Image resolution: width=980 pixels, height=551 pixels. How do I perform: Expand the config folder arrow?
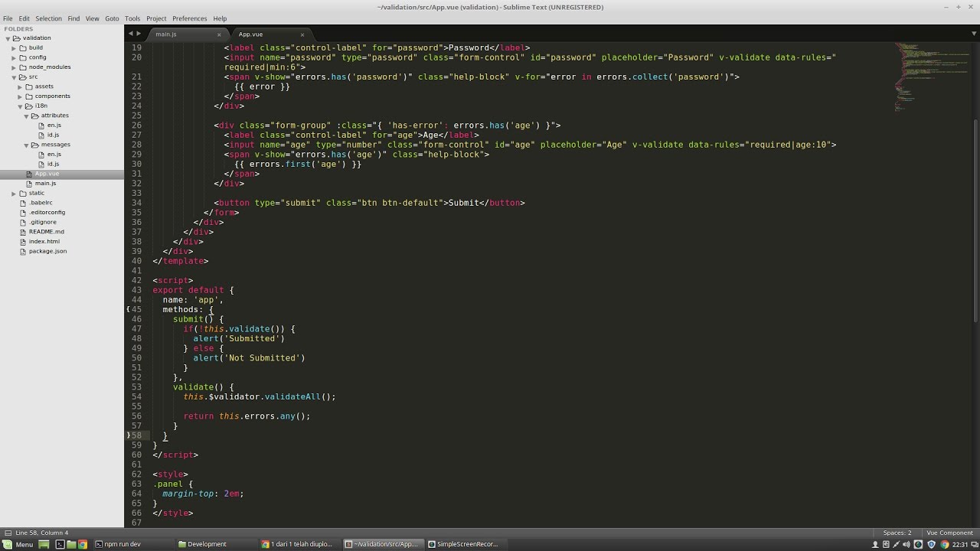(x=14, y=57)
